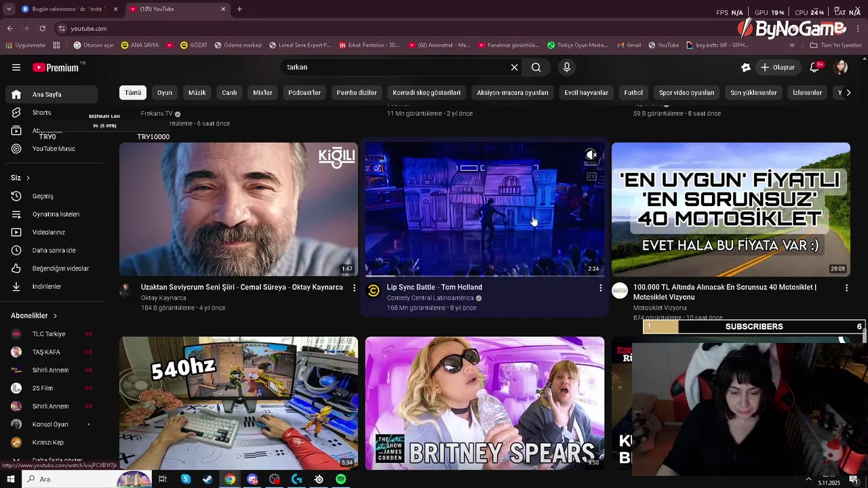Open İndirilenler in the sidebar
Image resolution: width=868 pixels, height=488 pixels.
tap(52, 287)
